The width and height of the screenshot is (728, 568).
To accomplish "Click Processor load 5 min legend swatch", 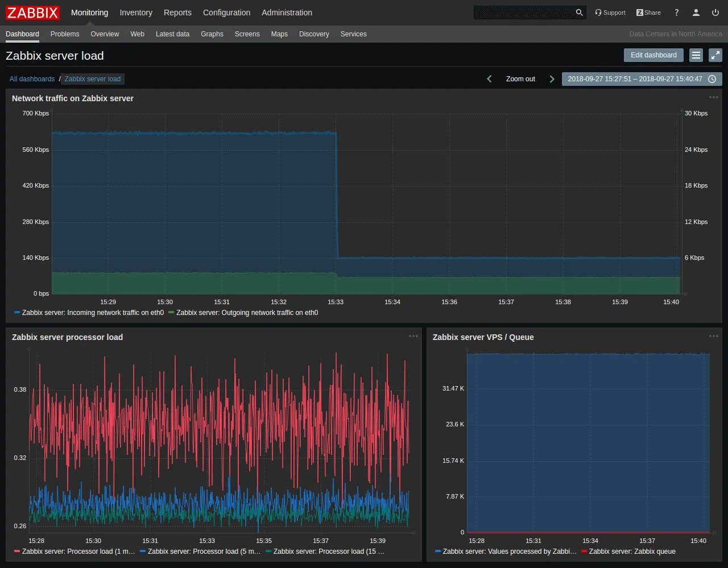I will click(143, 552).
